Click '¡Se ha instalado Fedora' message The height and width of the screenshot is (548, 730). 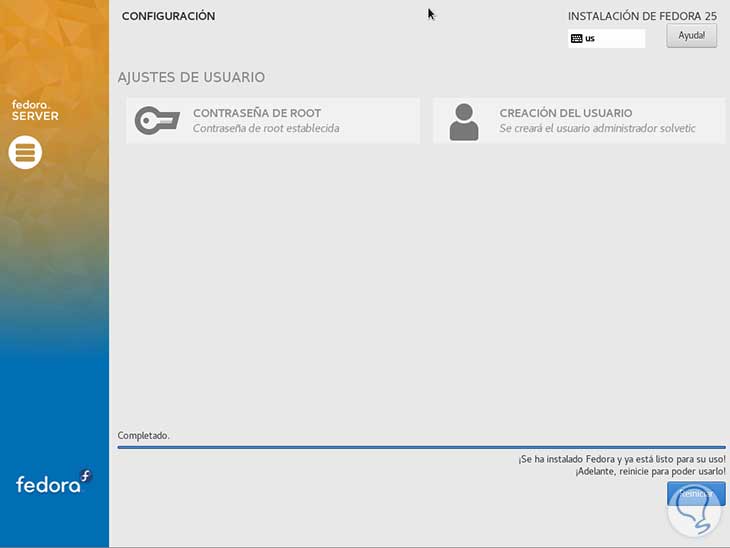(622, 459)
